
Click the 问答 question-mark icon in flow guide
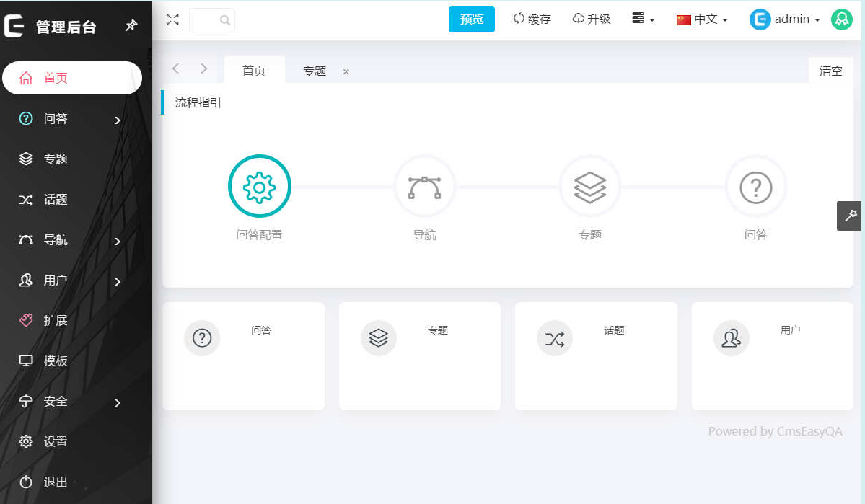pyautogui.click(x=755, y=186)
